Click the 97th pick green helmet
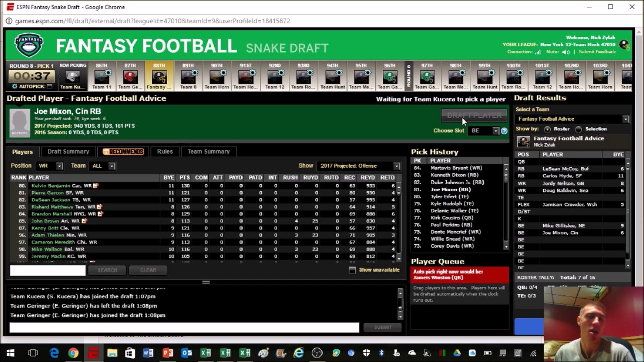Screen dimensions: 644x362 tap(427, 77)
